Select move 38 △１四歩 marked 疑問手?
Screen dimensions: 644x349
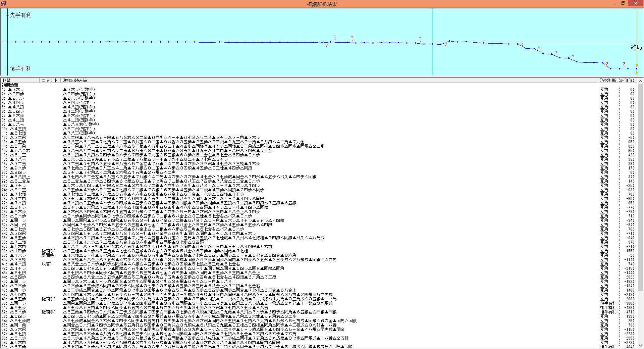pos(17,251)
